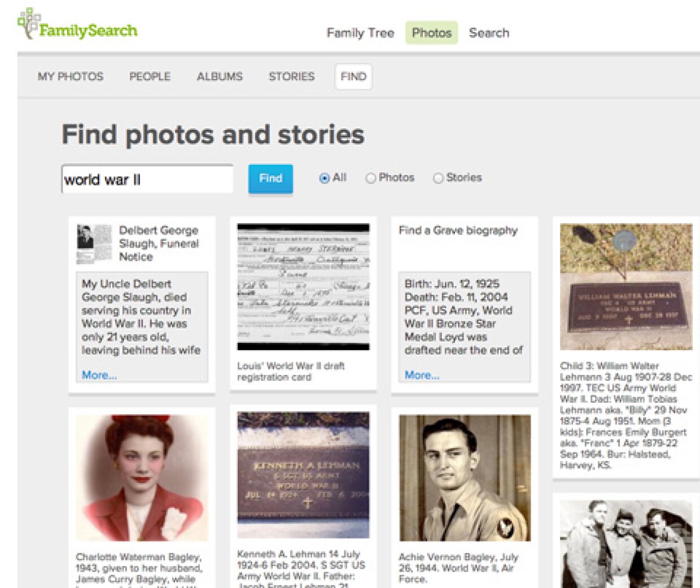This screenshot has height=588, width=700.
Task: Select the Stories radio button
Action: [x=438, y=178]
